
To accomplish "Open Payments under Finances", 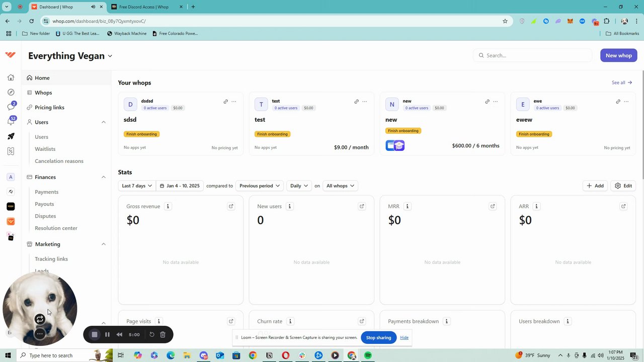I will (x=47, y=192).
